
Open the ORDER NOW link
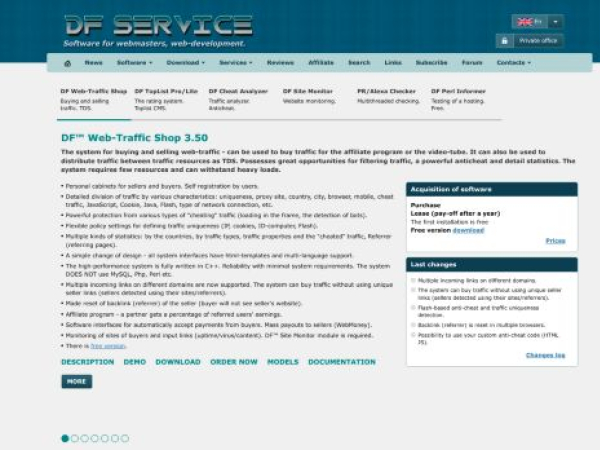234,362
